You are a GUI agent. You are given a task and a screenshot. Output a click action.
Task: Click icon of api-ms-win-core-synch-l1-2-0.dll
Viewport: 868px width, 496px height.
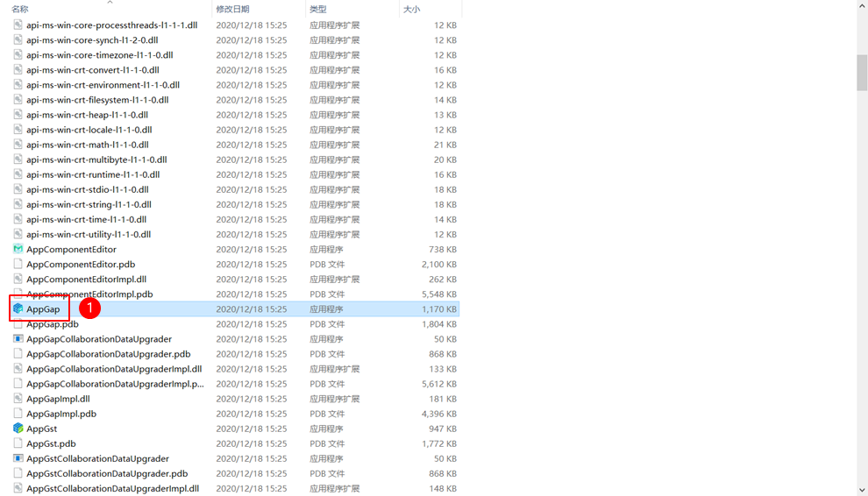coord(18,39)
